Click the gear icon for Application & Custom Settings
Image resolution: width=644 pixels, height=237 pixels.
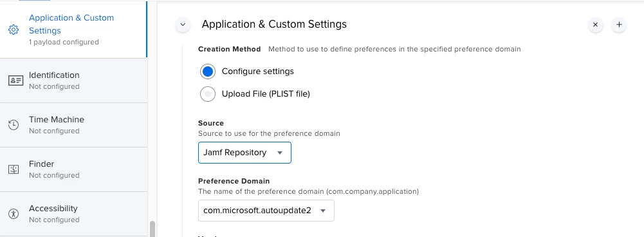point(14,30)
